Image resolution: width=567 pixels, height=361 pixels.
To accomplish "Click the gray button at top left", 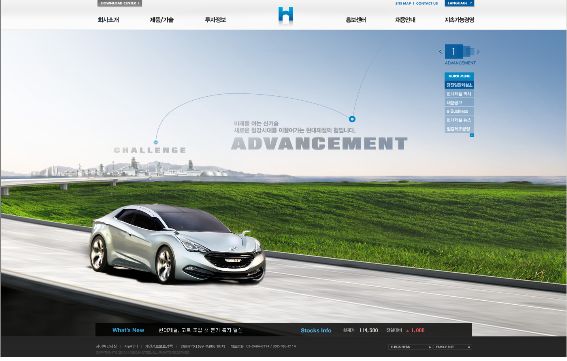I will point(119,3).
